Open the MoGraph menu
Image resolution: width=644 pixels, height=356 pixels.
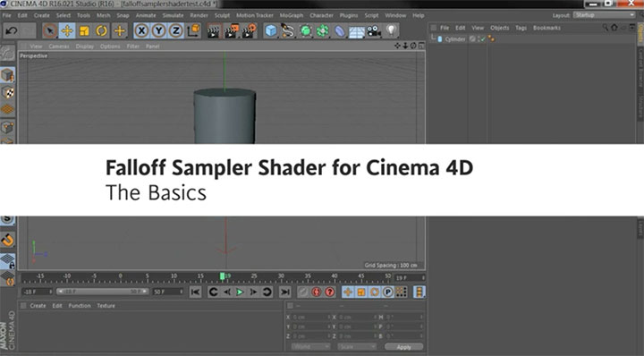(x=292, y=15)
